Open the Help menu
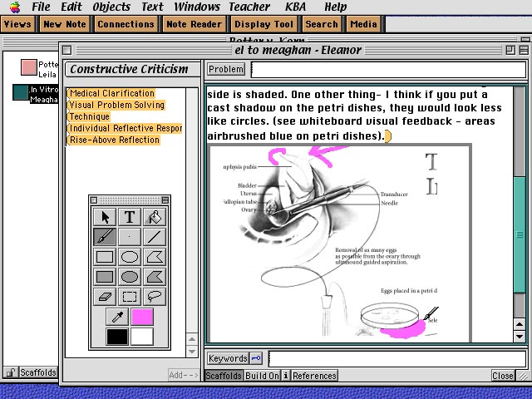The width and height of the screenshot is (532, 399). point(335,7)
